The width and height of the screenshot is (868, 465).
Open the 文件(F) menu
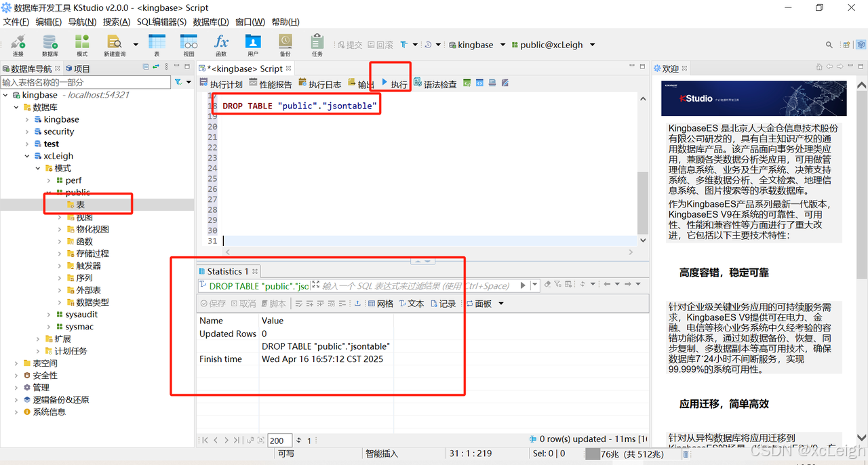pyautogui.click(x=16, y=22)
